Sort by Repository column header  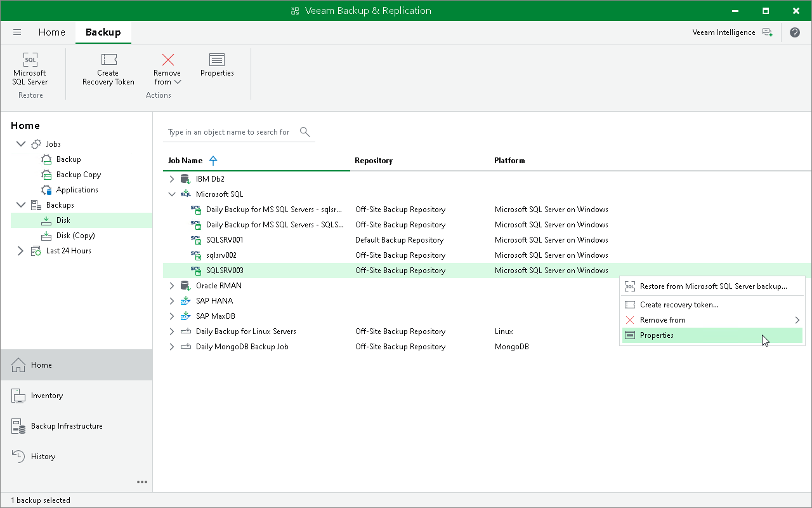(374, 161)
